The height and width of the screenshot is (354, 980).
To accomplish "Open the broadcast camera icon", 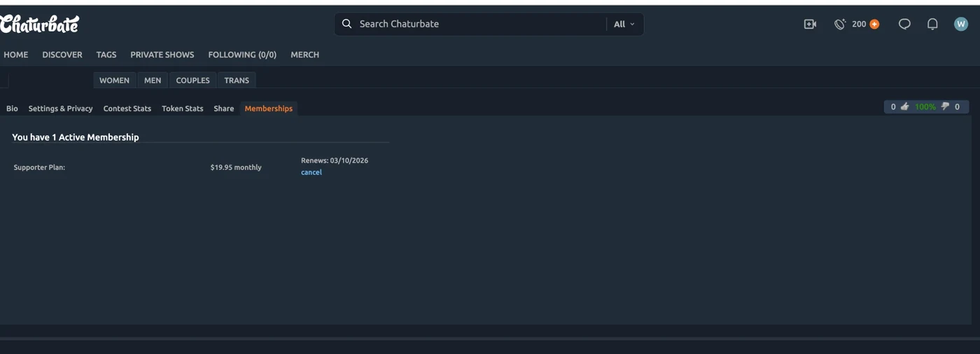I will (810, 24).
